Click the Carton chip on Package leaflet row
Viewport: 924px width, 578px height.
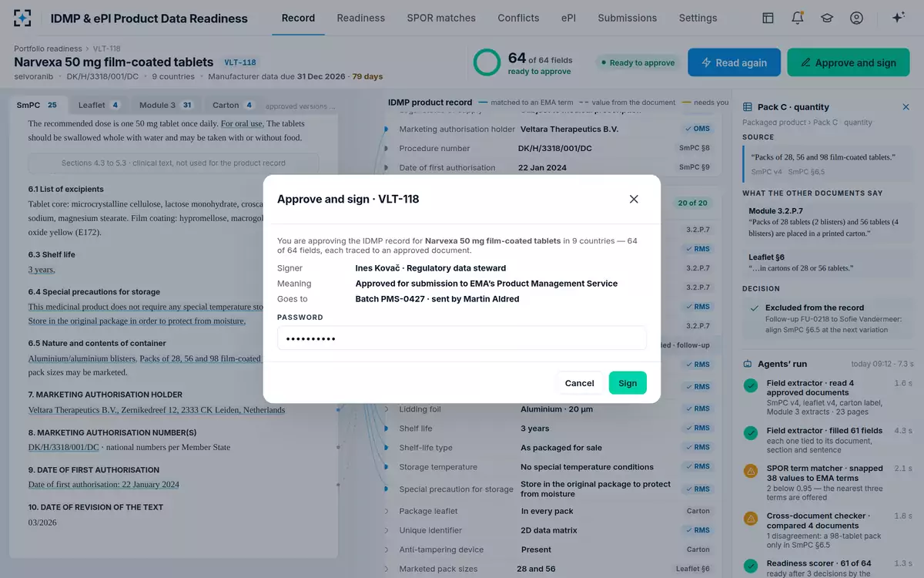[x=698, y=511]
